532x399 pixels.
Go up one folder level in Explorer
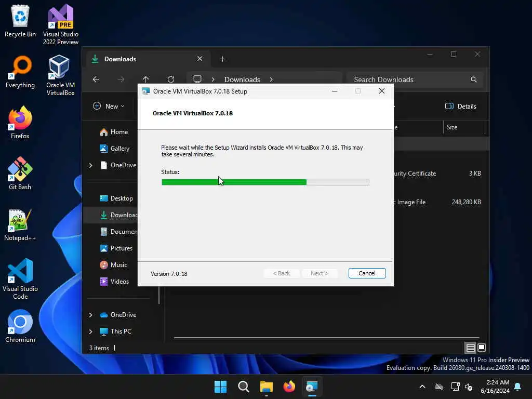[146, 79]
